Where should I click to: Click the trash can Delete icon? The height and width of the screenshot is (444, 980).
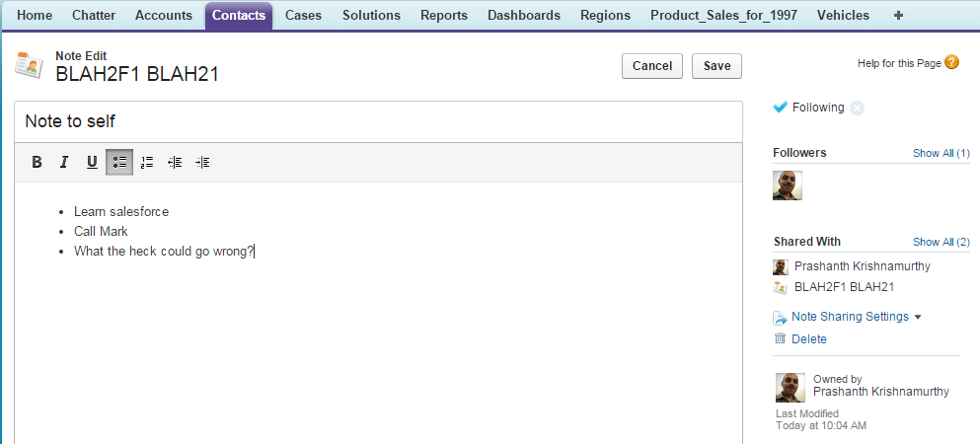pos(780,338)
